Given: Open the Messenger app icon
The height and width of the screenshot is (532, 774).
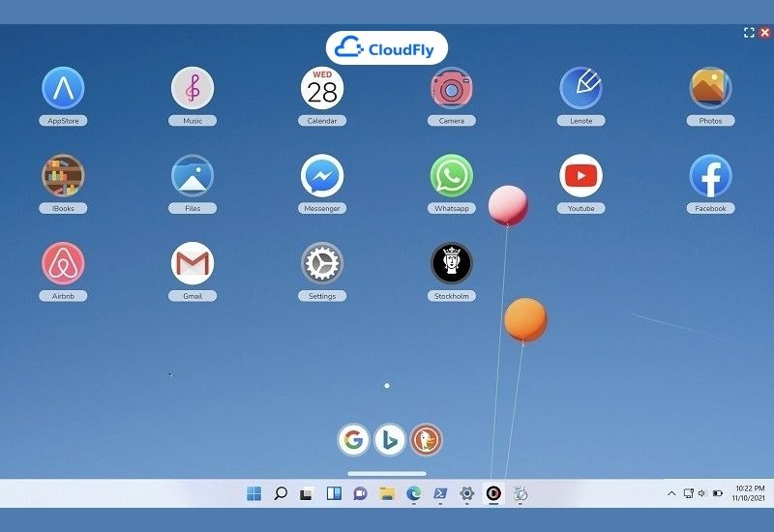Looking at the screenshot, I should [x=322, y=176].
